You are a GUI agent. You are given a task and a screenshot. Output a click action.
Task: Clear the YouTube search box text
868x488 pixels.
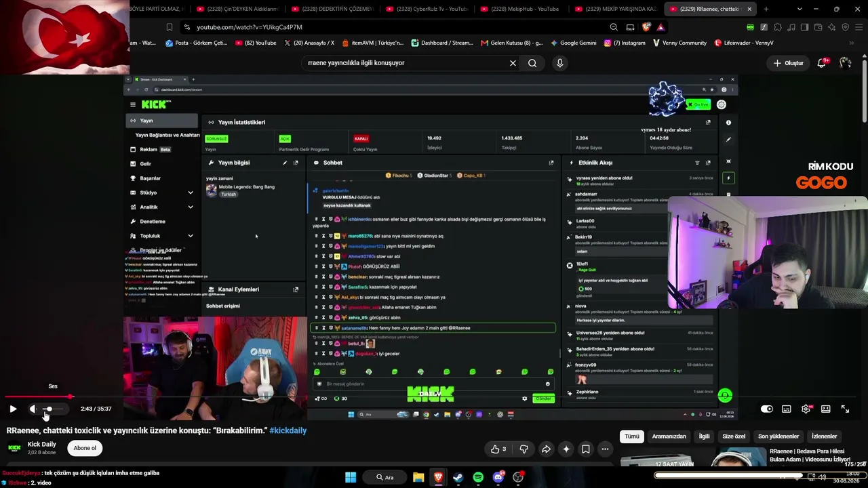pyautogui.click(x=513, y=63)
